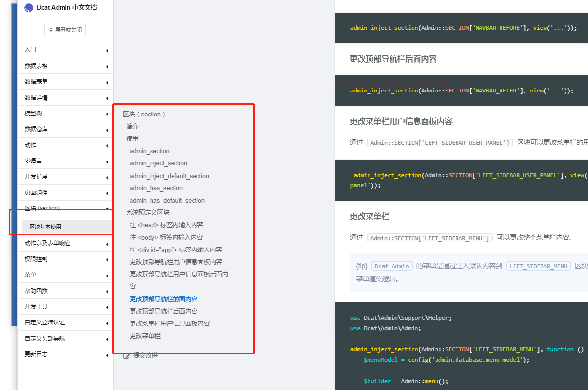The height and width of the screenshot is (390, 588).
Task: Expand the 模型树 menu arrow
Action: coord(107,114)
